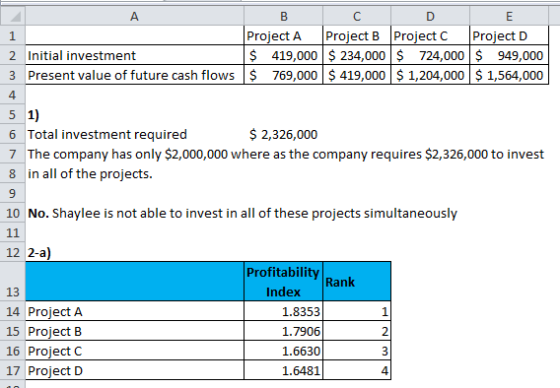Select cell with $ 419,000

coord(283,55)
